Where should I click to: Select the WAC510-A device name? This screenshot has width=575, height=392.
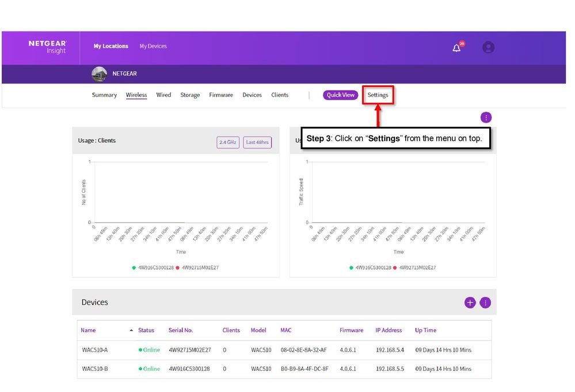pos(95,350)
